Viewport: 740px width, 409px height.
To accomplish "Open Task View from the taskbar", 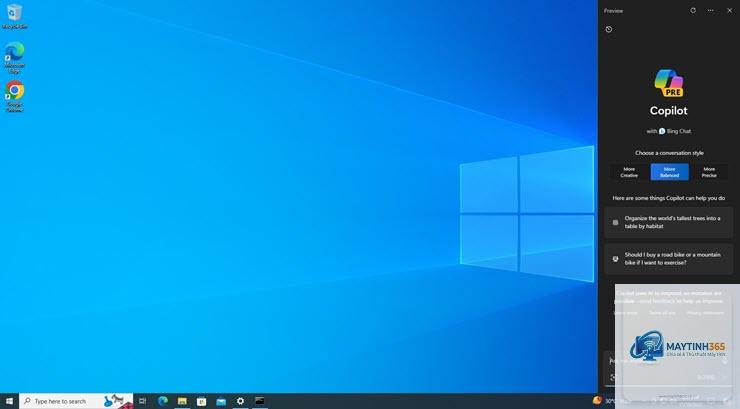I will [142, 401].
